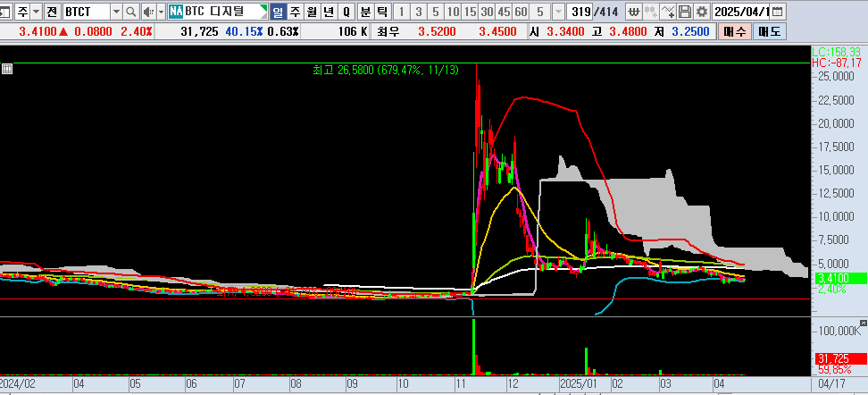Click the high price 3.4800 value
Viewport: 868px width, 395px height.
(x=628, y=31)
